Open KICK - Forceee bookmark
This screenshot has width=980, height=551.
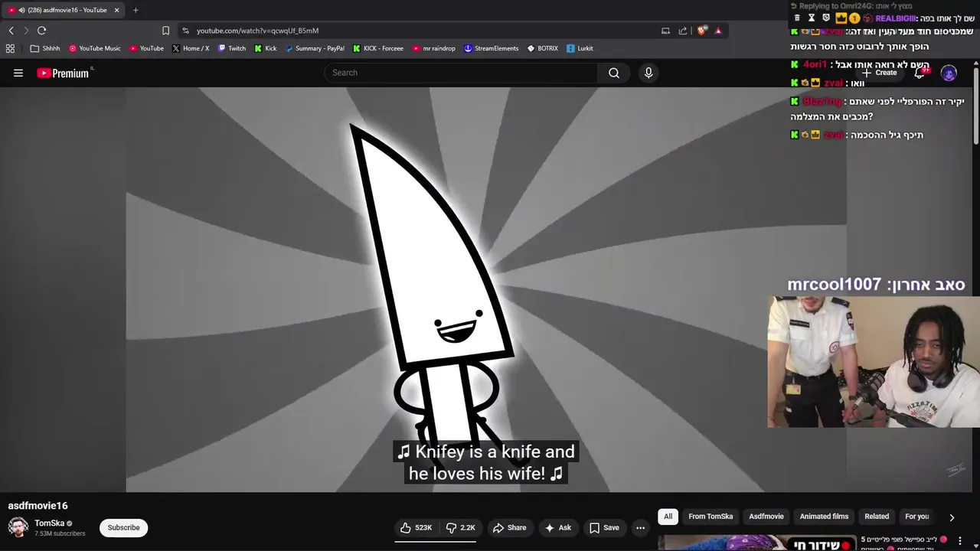378,48
